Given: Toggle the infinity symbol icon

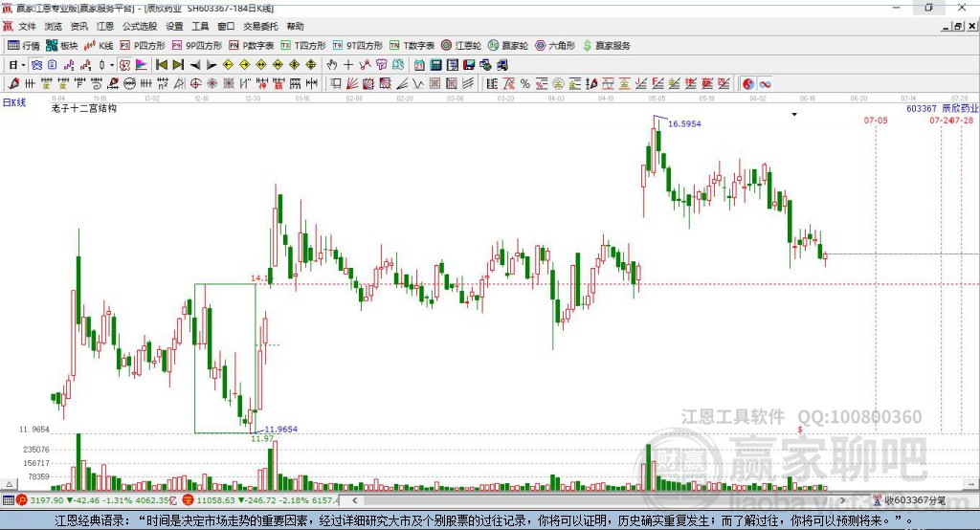Looking at the screenshot, I should [x=765, y=84].
